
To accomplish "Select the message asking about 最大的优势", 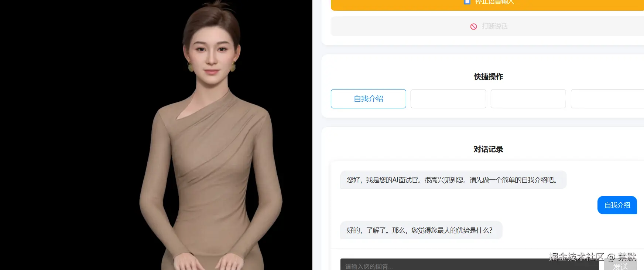I will pyautogui.click(x=421, y=230).
